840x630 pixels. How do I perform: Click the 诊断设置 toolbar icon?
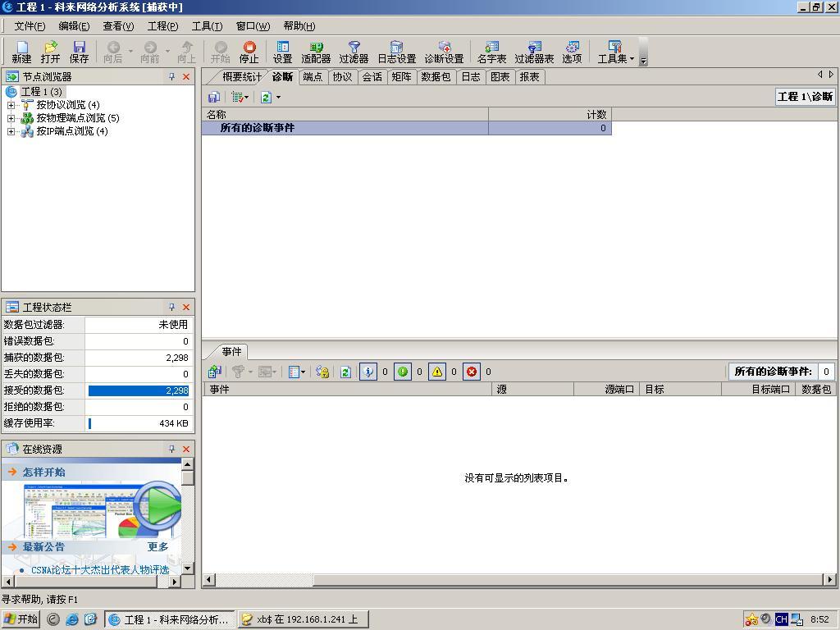[444, 52]
